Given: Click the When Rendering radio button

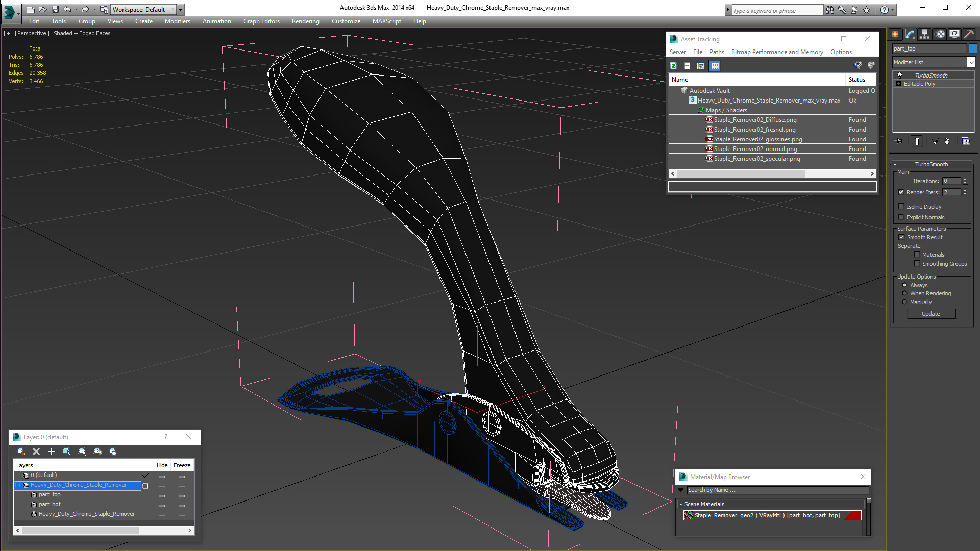Looking at the screenshot, I should pyautogui.click(x=904, y=293).
